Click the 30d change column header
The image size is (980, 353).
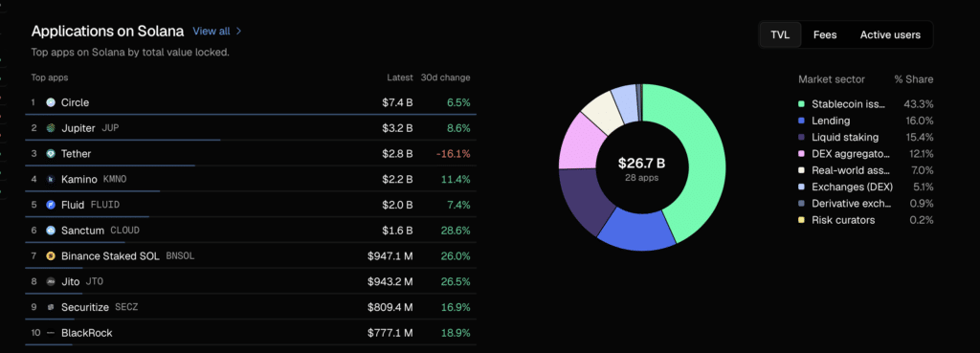click(x=446, y=78)
